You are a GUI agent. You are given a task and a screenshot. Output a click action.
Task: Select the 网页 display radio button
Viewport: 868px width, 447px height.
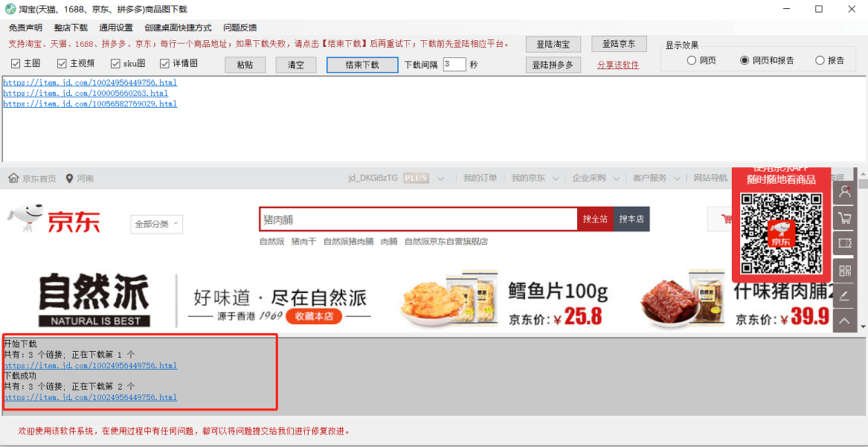pyautogui.click(x=692, y=61)
